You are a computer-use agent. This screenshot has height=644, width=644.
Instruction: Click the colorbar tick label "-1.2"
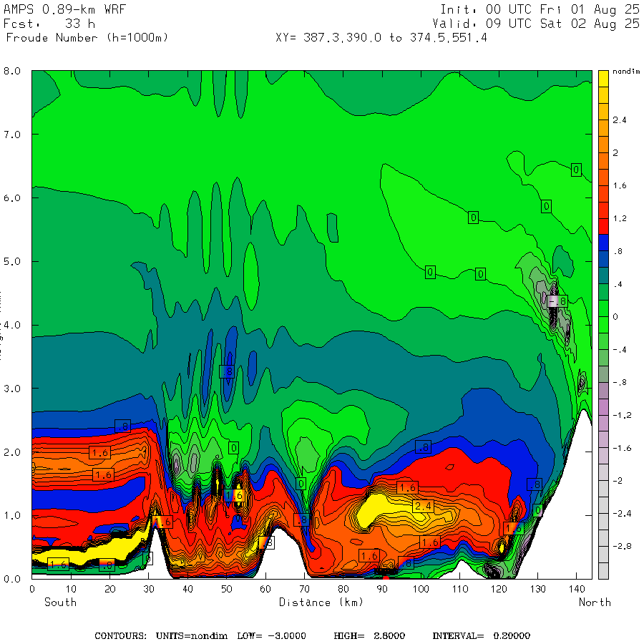coord(622,415)
